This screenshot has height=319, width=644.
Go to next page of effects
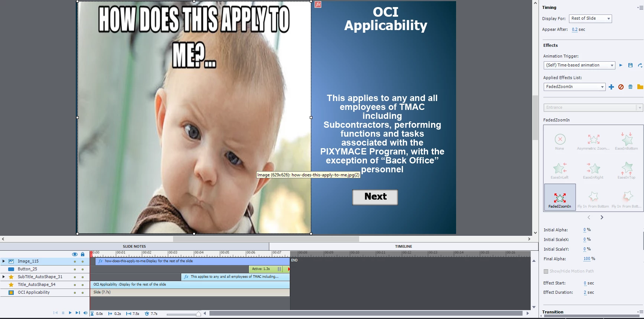602,217
